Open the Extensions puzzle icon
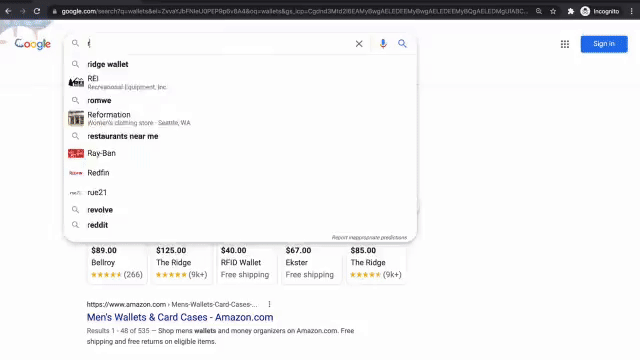The image size is (640, 360). (571, 11)
